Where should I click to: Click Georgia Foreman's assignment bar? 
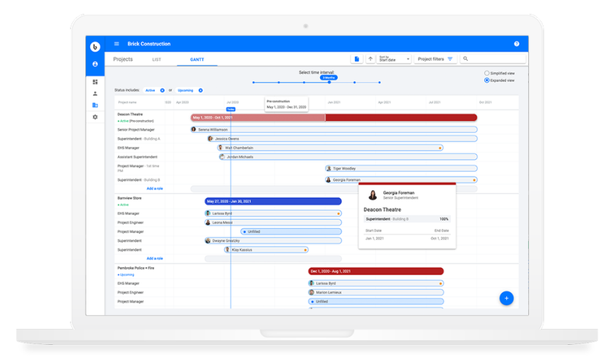coord(401,180)
